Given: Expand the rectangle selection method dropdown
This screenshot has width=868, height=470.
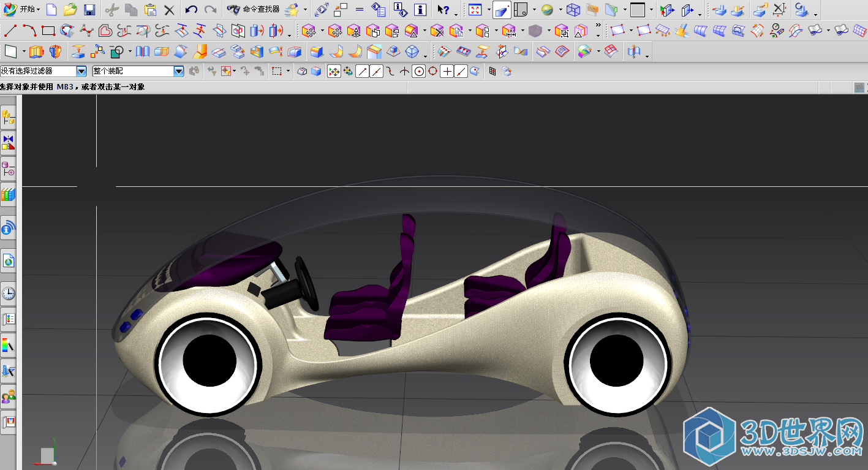Looking at the screenshot, I should click(x=289, y=72).
